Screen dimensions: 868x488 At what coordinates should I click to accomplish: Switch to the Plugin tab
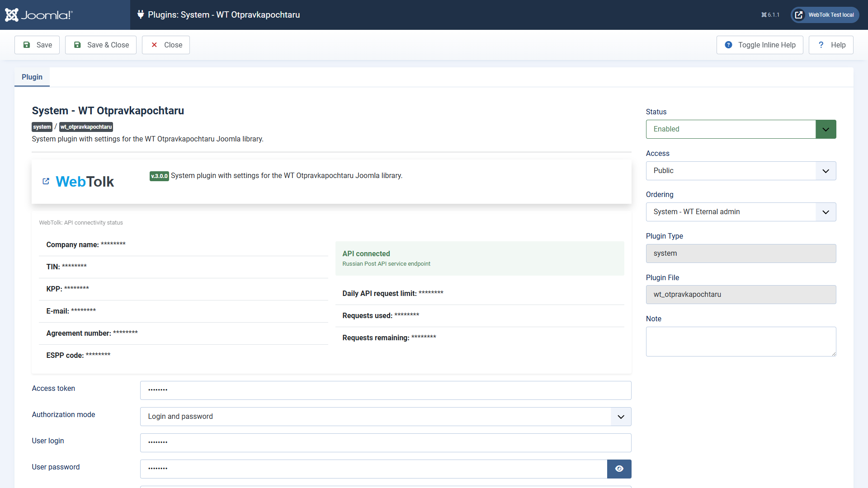[x=32, y=77]
